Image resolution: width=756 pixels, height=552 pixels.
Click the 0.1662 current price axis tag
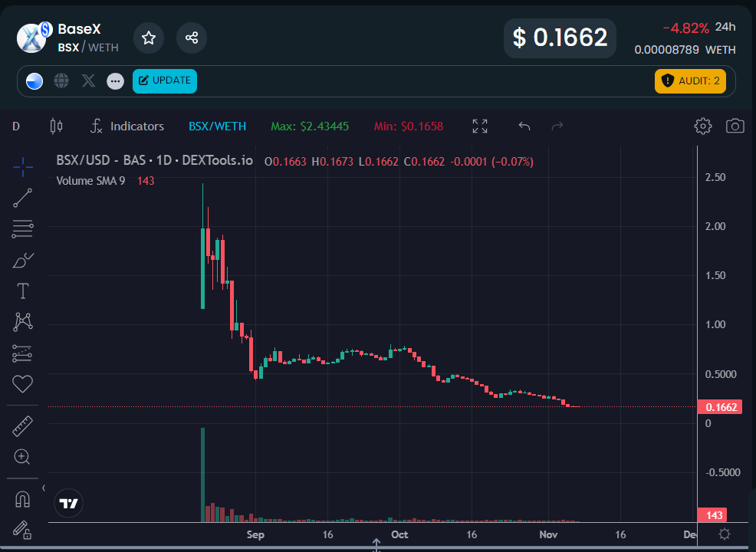(x=720, y=407)
